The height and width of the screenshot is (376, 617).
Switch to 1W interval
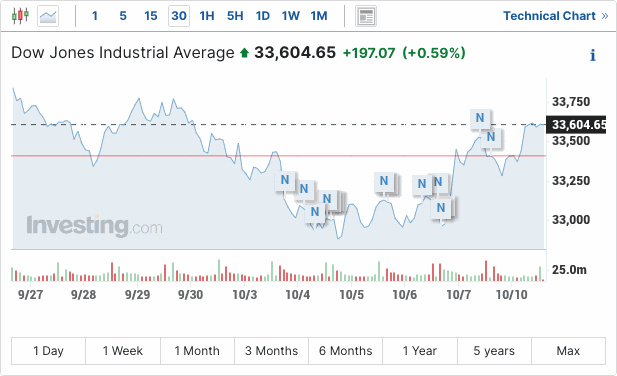pos(290,16)
